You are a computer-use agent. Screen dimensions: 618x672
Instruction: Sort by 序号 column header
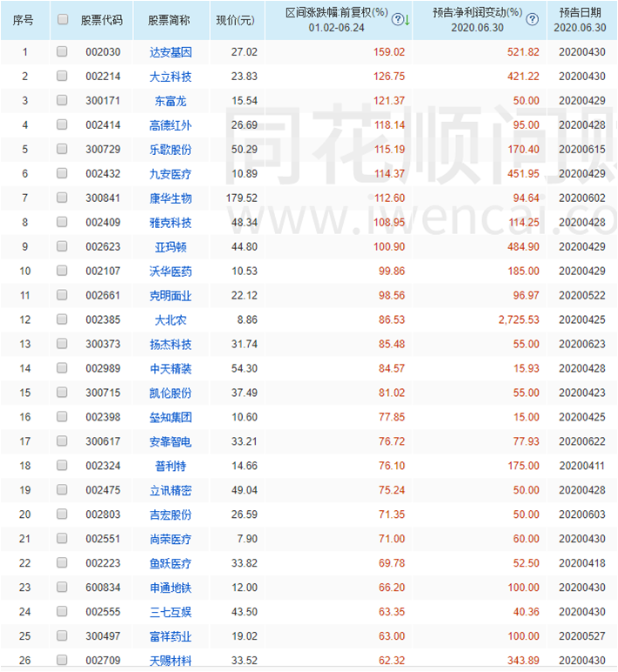click(x=24, y=20)
